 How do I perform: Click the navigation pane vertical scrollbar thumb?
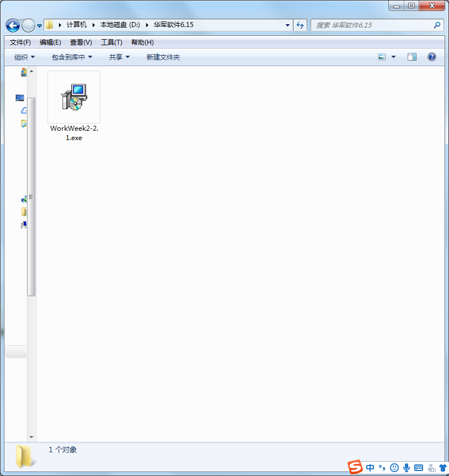click(31, 197)
